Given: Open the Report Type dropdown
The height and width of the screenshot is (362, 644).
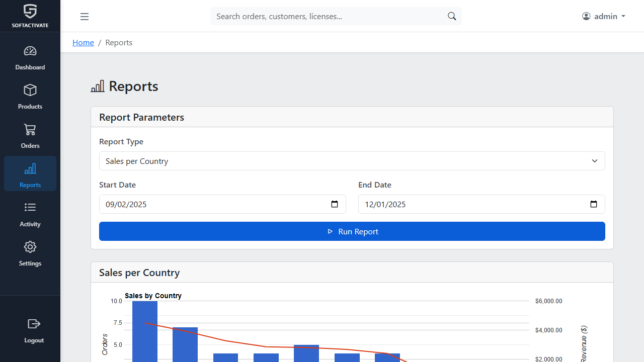Looking at the screenshot, I should pos(352,161).
